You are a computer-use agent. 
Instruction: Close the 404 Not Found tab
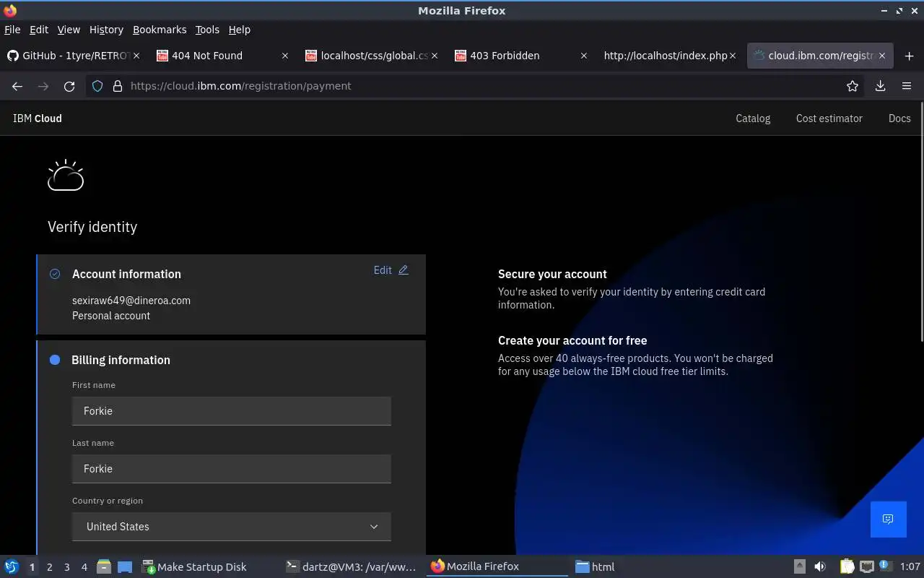tap(284, 56)
